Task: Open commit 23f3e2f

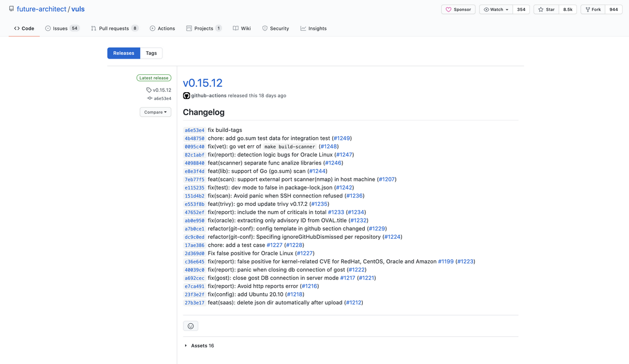Action: [194, 294]
